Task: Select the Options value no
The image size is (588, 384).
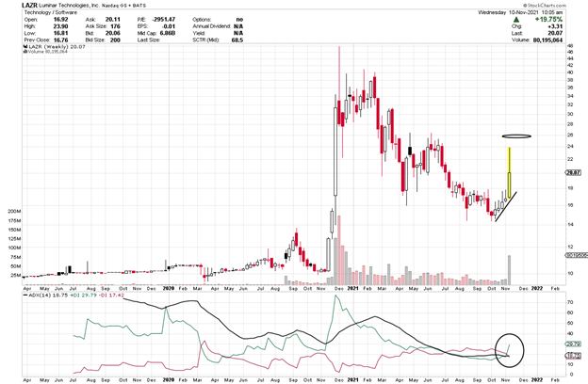Action: pyautogui.click(x=239, y=19)
